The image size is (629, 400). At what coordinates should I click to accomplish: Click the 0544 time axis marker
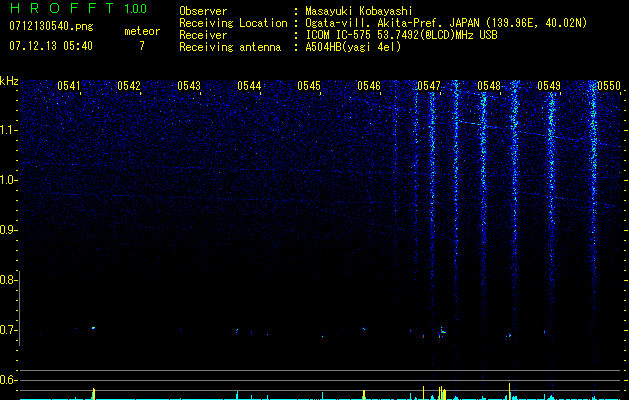pos(249,86)
